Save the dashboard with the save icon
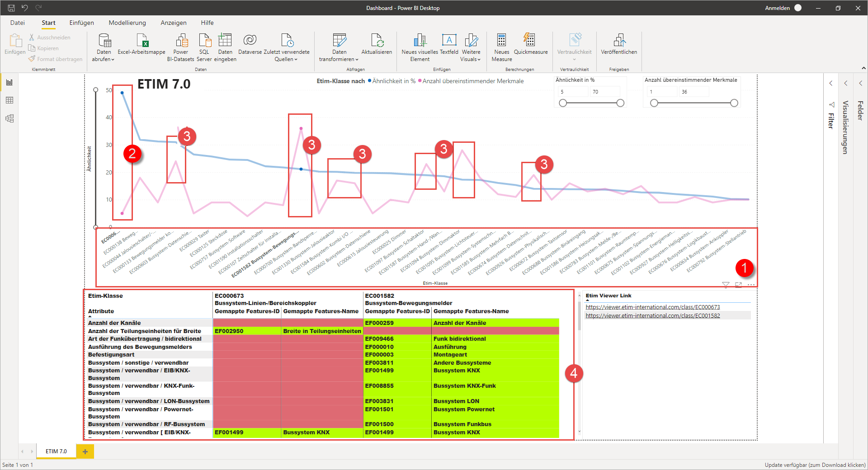868x470 pixels. [11, 8]
